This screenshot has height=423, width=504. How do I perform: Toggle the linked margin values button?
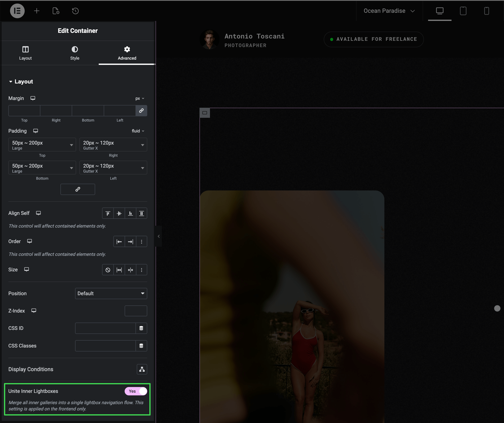point(141,111)
